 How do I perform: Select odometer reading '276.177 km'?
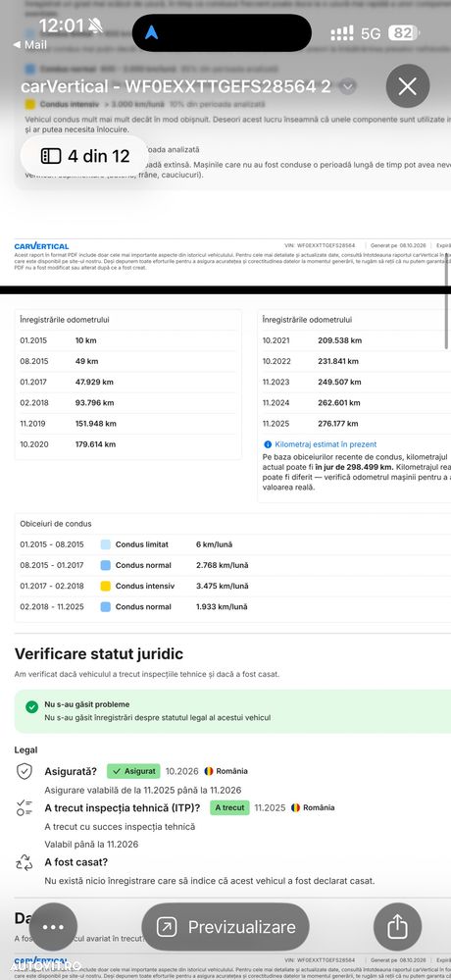pos(338,424)
